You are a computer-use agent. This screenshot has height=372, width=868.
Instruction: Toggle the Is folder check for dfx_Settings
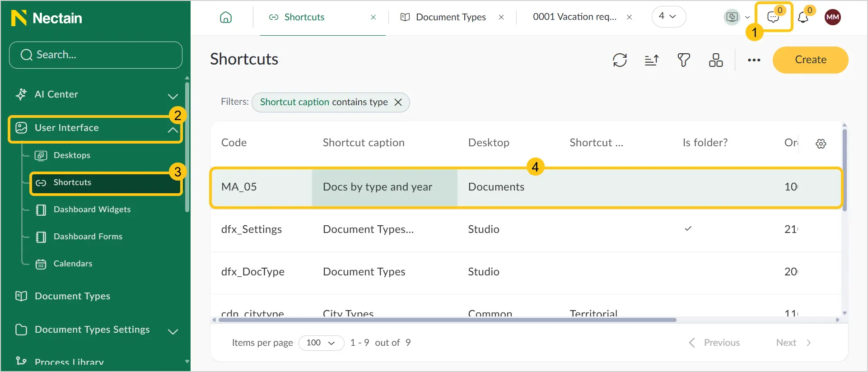point(688,229)
